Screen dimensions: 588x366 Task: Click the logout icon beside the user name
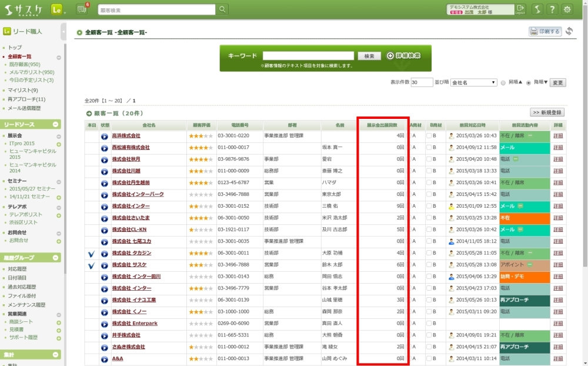tap(520, 9)
